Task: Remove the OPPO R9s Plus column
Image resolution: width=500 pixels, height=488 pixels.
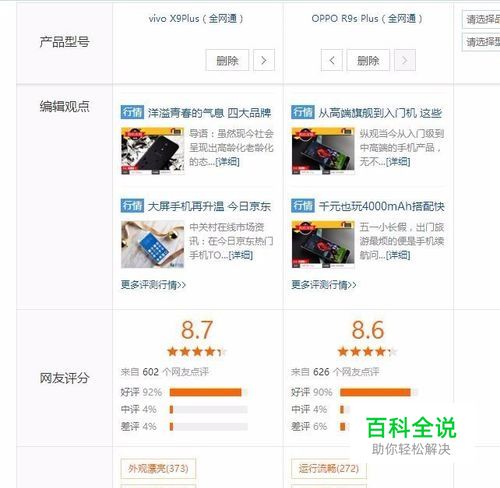Action: [368, 60]
